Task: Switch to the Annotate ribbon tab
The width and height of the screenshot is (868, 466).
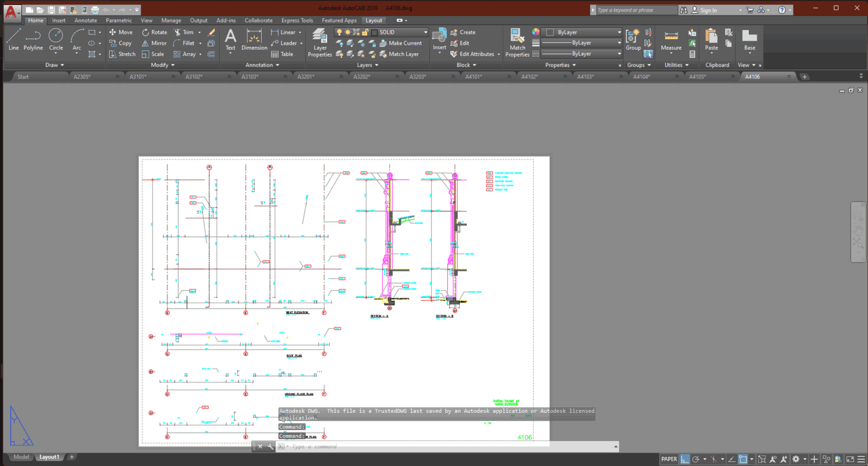Action: point(85,20)
